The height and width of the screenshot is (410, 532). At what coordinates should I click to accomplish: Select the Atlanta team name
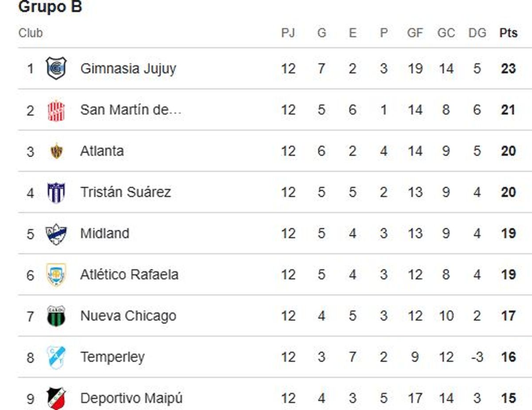pos(102,151)
